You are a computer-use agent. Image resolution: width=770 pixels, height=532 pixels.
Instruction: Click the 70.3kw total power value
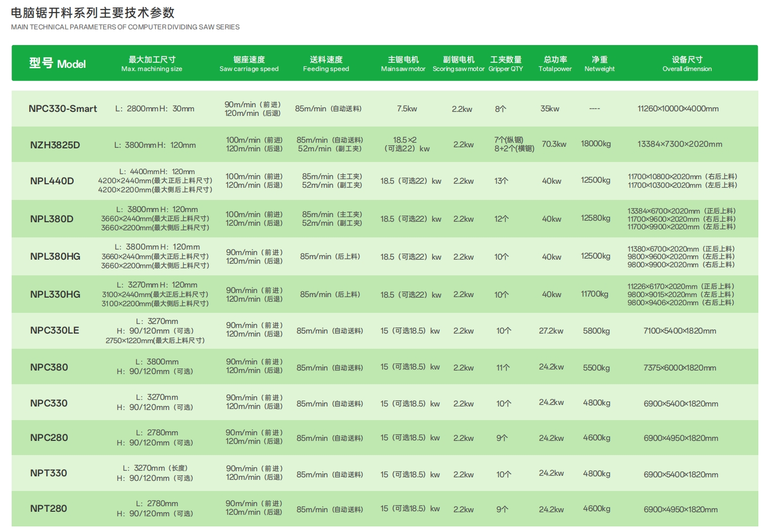tap(554, 144)
